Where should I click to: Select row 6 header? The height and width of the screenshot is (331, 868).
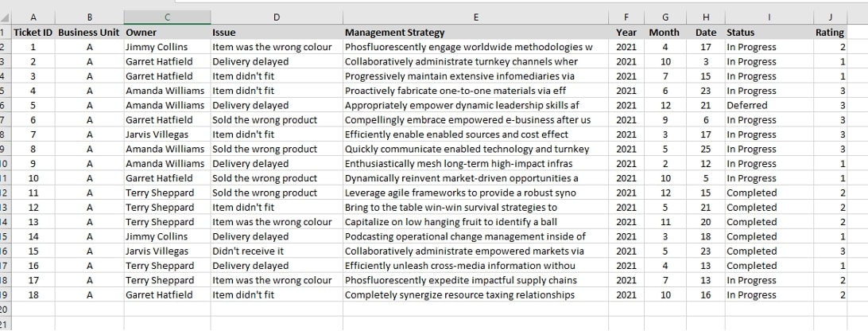pyautogui.click(x=5, y=105)
